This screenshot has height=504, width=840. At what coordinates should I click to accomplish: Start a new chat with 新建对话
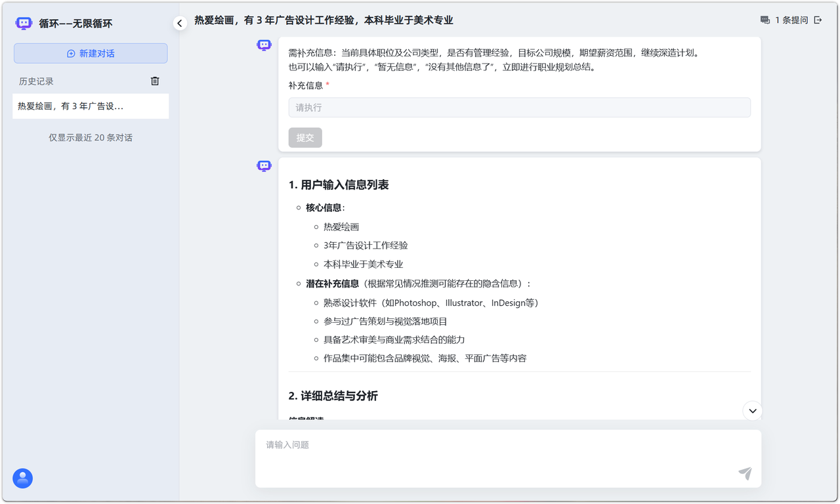click(91, 53)
